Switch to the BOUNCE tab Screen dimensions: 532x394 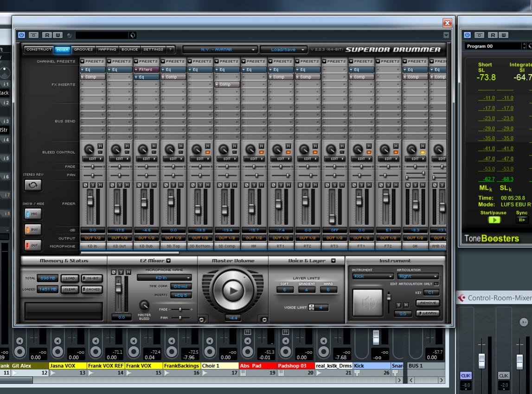point(129,50)
